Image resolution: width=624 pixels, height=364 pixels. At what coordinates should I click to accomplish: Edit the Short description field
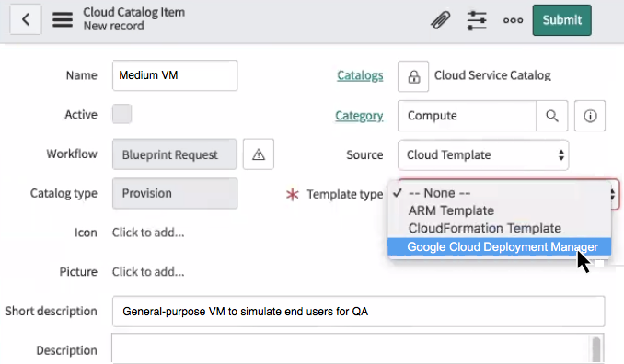(x=358, y=312)
